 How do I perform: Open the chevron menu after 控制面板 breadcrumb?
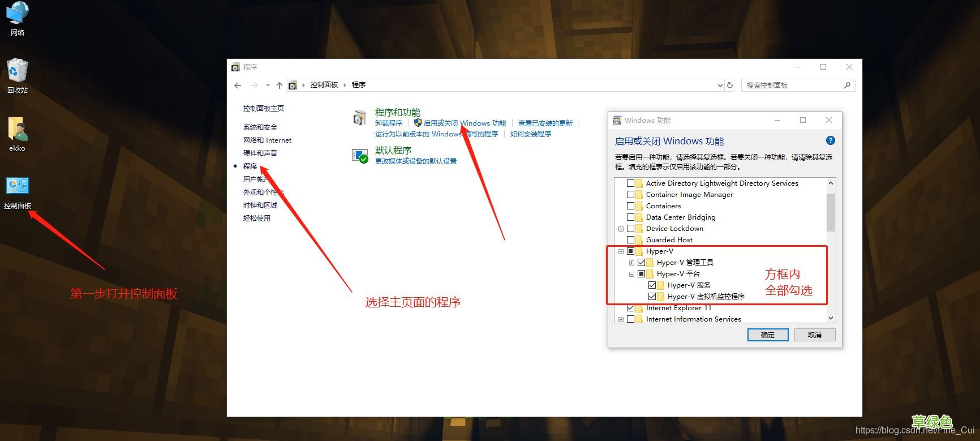coord(345,85)
